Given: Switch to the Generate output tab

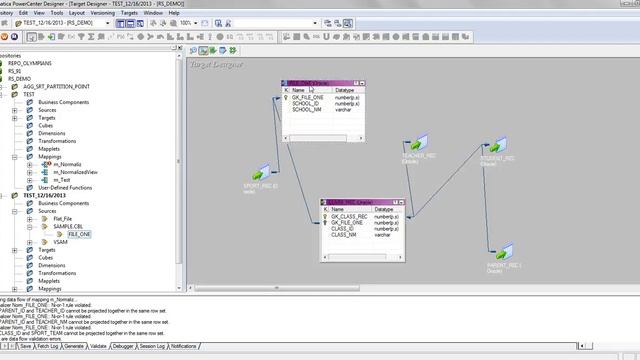Looking at the screenshot, I should pyautogui.click(x=74, y=346).
